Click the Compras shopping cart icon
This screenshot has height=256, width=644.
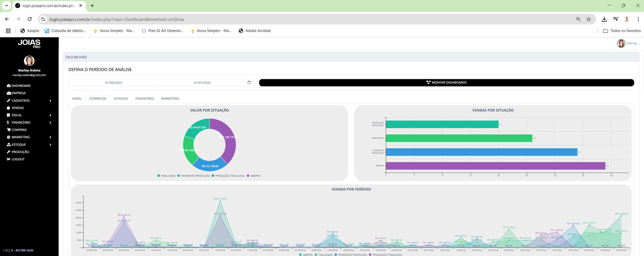[9, 130]
